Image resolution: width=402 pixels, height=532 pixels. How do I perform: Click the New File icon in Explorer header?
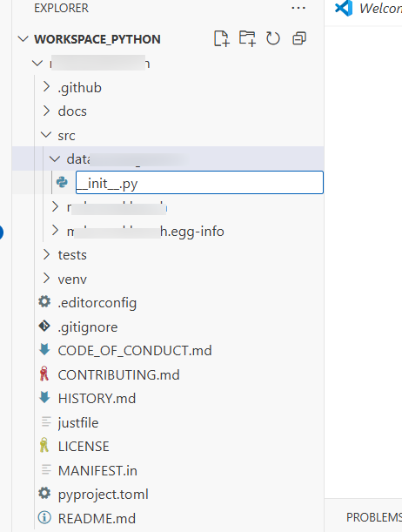[x=222, y=38]
